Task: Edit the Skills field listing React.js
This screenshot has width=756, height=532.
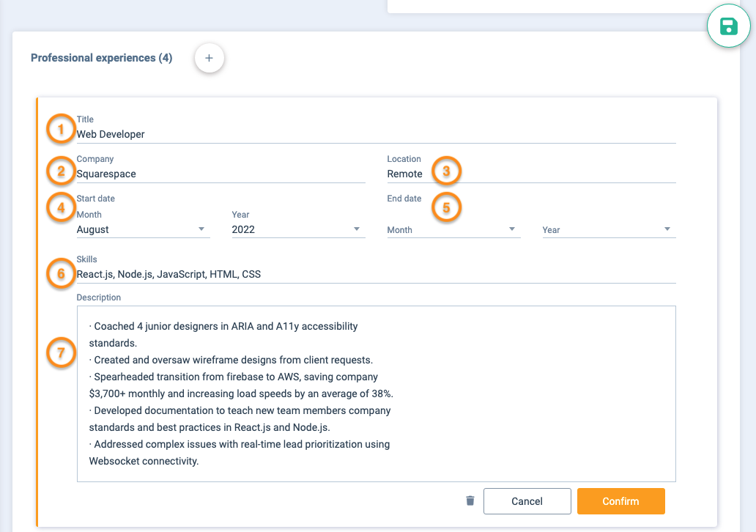Action: 376,274
